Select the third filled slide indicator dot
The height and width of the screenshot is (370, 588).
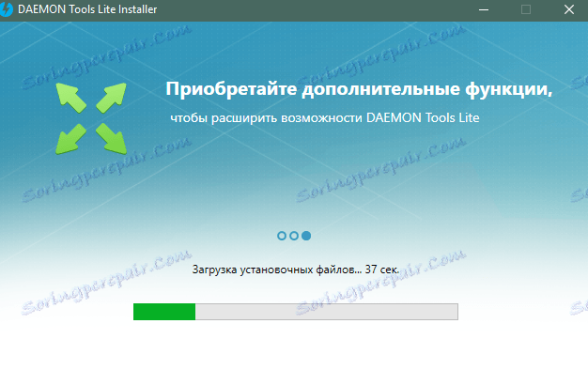coord(306,236)
